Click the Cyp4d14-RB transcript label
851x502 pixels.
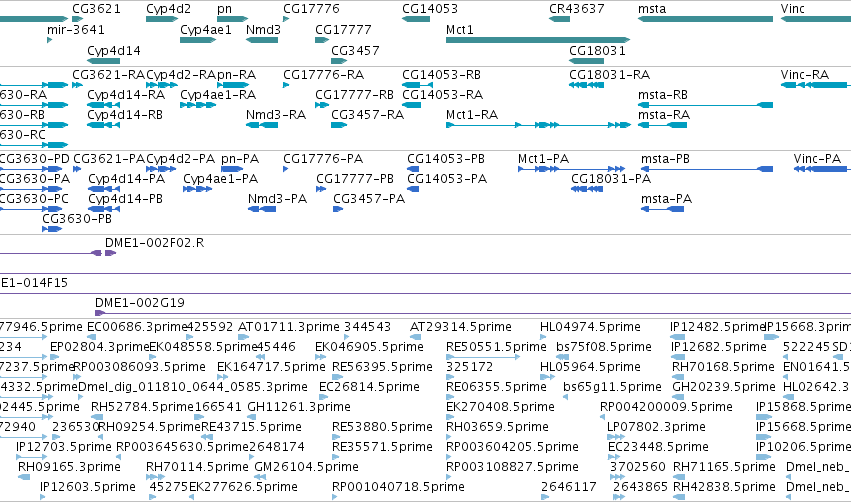click(x=125, y=115)
